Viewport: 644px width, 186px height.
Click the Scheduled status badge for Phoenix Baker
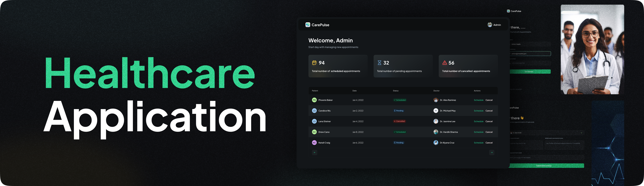point(400,100)
